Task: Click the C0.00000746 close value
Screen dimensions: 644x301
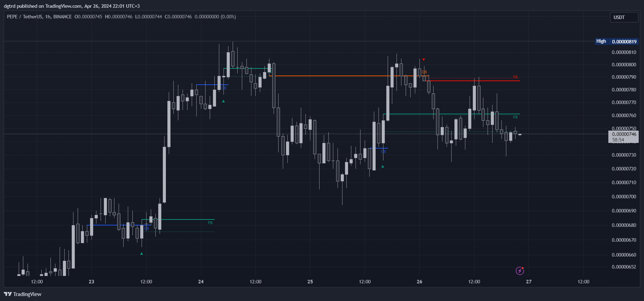Action: point(178,17)
